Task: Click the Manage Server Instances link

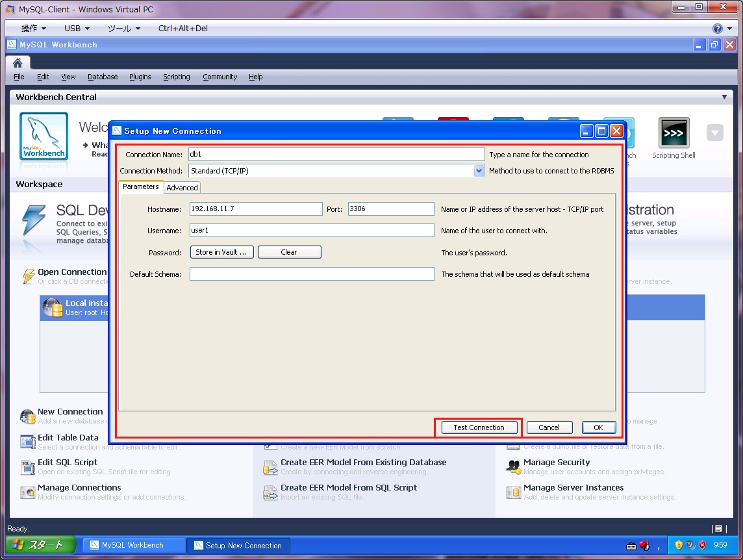Action: click(x=573, y=487)
